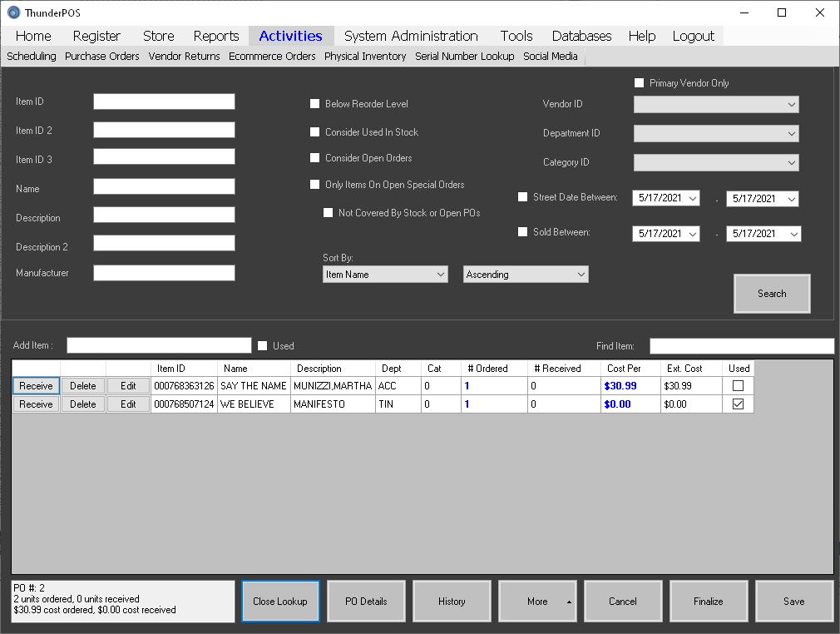
Task: Click the Item ID input field
Action: [164, 102]
